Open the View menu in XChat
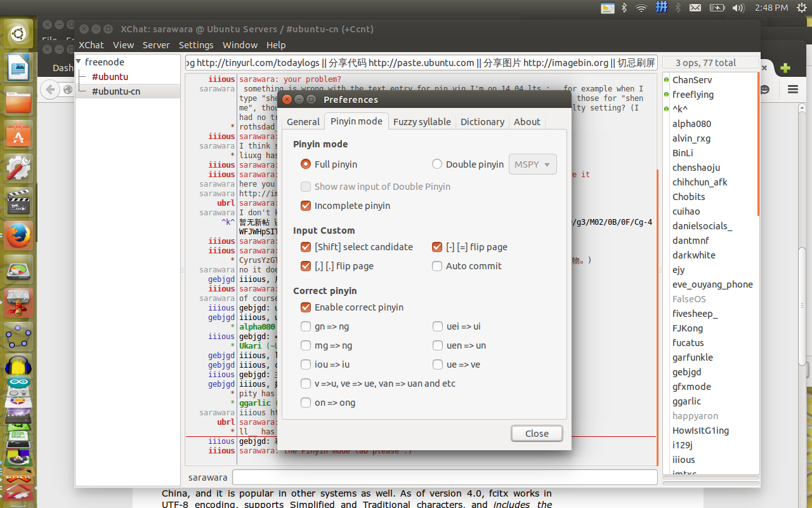Viewport: 812px width, 508px height. pyautogui.click(x=123, y=45)
